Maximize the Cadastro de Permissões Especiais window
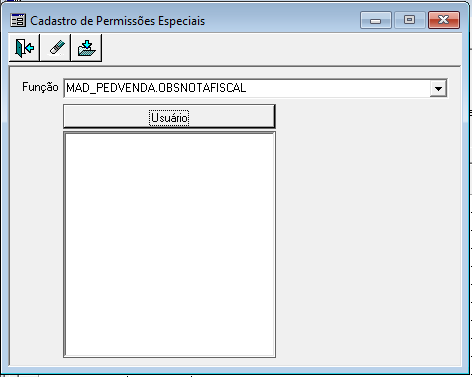Screen dimensions: 472x377 [410, 20]
